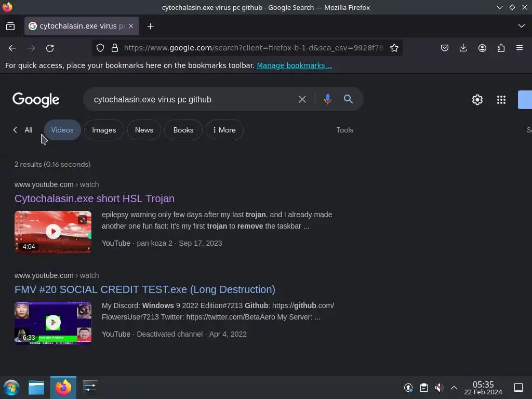The width and height of the screenshot is (532, 399).
Task: Switch to the All results tab
Action: coord(29,130)
